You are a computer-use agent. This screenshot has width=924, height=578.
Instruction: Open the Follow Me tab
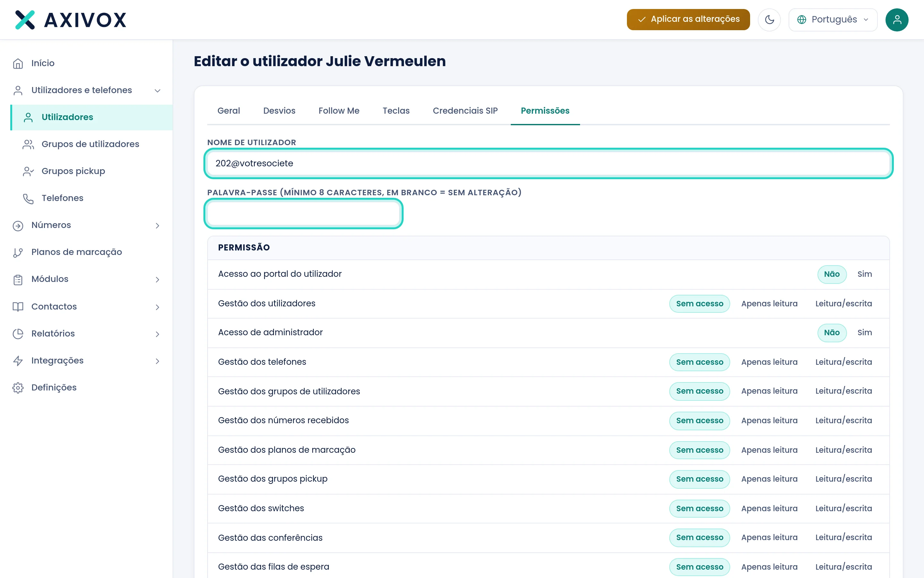[x=339, y=111]
